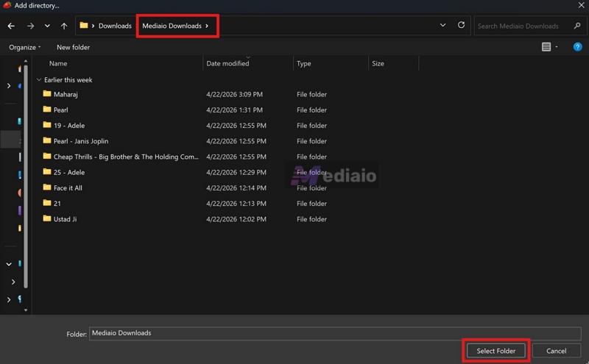Select the Maharaj folder icon
Screen dimensions: 589x364
47,93
